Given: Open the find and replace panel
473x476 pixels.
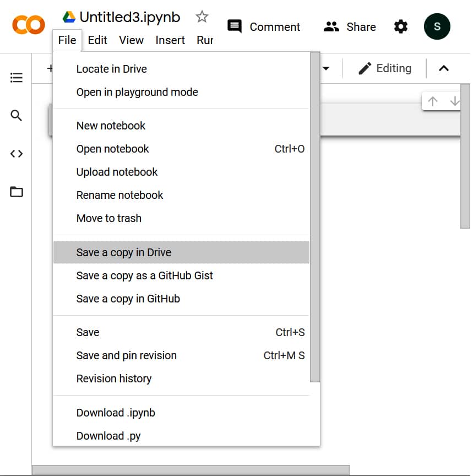Looking at the screenshot, I should (17, 116).
